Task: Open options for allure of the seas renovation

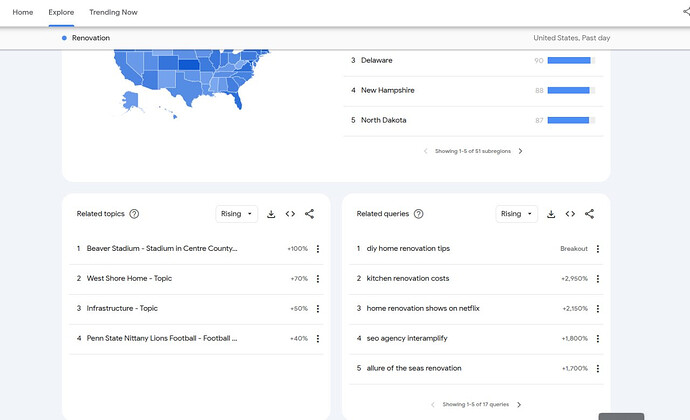Action: pyautogui.click(x=598, y=368)
